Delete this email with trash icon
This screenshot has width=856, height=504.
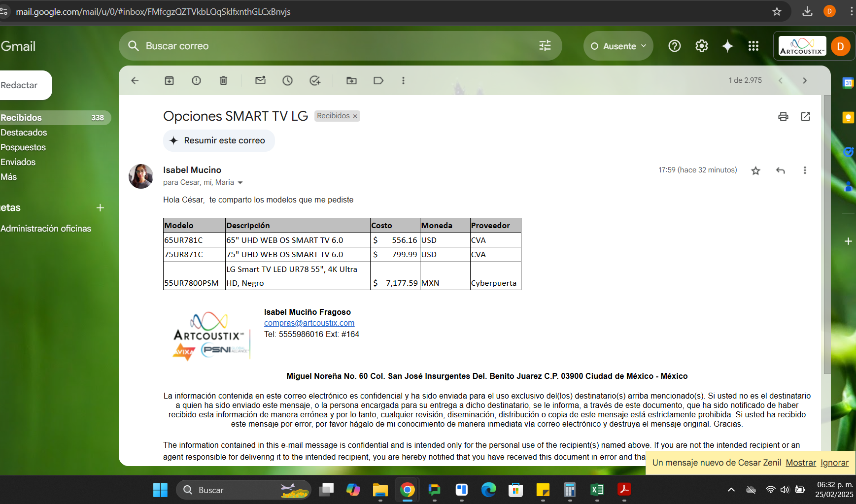pos(223,80)
